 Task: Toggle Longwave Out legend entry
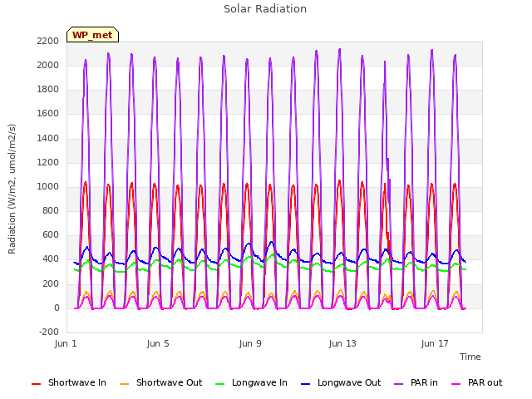(341, 383)
